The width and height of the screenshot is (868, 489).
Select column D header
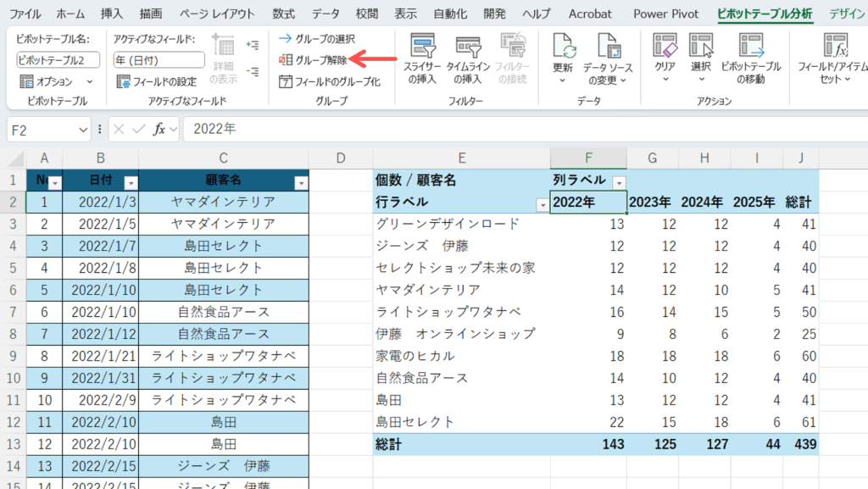[341, 158]
